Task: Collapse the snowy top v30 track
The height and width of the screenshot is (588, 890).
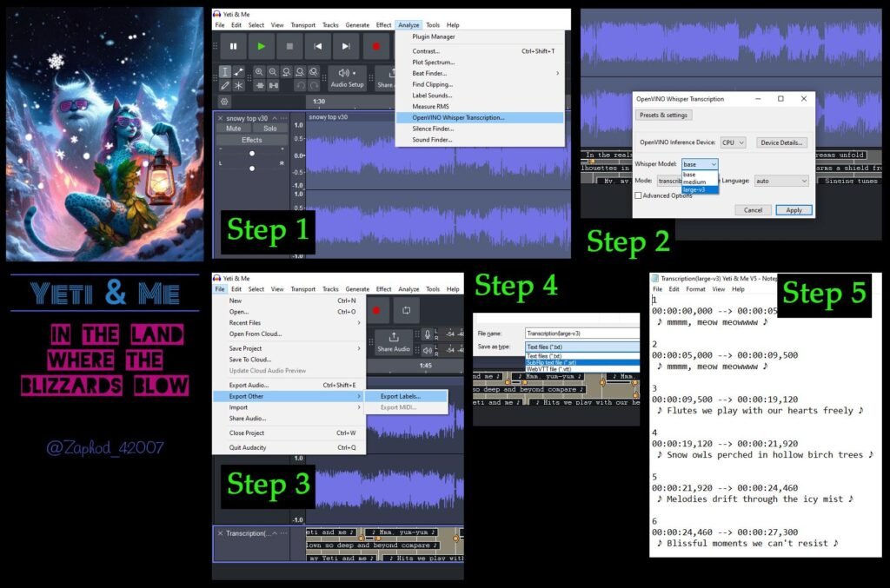Action: click(x=275, y=118)
